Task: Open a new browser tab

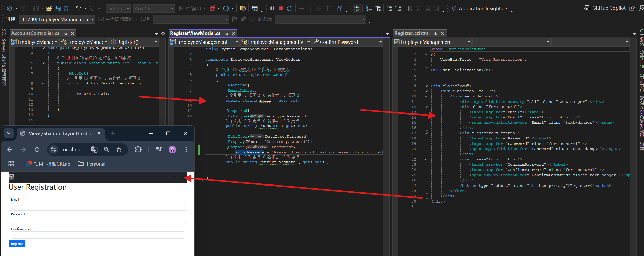Action: point(113,133)
